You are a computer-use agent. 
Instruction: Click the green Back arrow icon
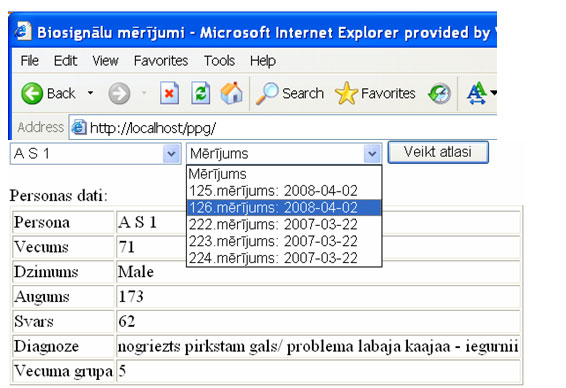32,93
